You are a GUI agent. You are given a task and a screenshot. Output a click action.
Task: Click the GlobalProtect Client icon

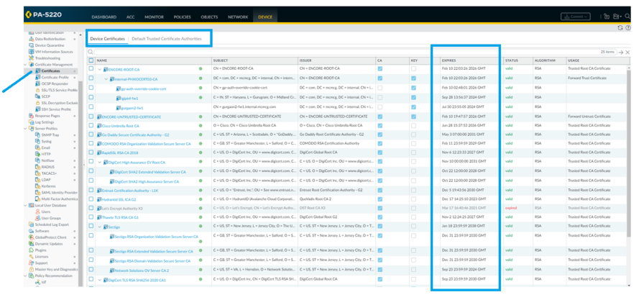(x=31, y=237)
